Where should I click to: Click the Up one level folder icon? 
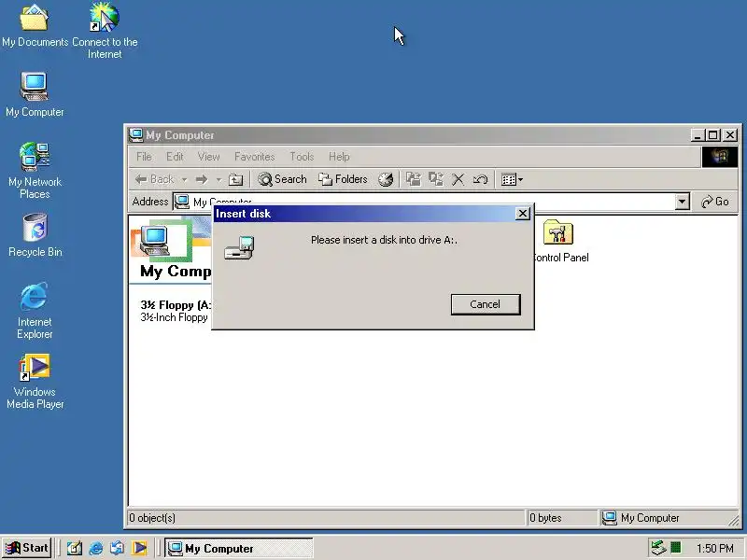[236, 179]
